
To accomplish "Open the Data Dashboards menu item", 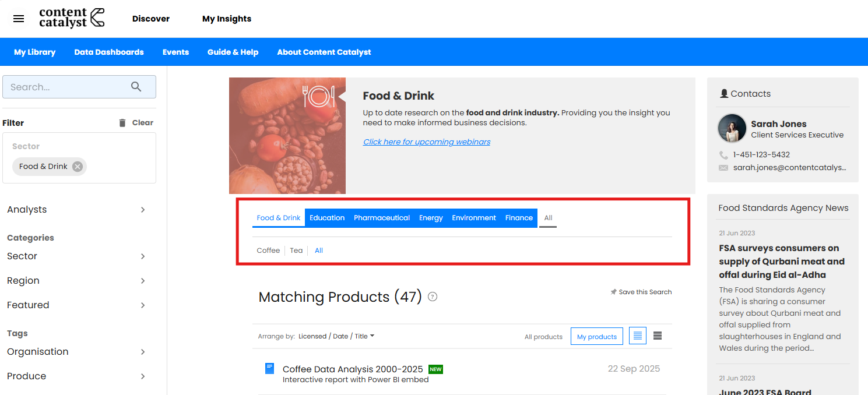I will tap(109, 52).
